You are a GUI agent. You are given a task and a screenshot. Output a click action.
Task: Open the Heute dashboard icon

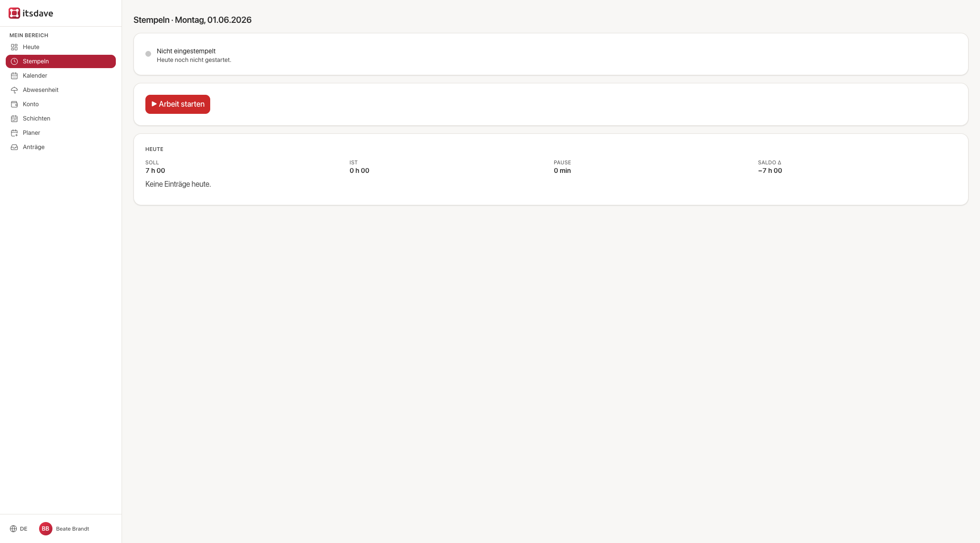(x=14, y=47)
